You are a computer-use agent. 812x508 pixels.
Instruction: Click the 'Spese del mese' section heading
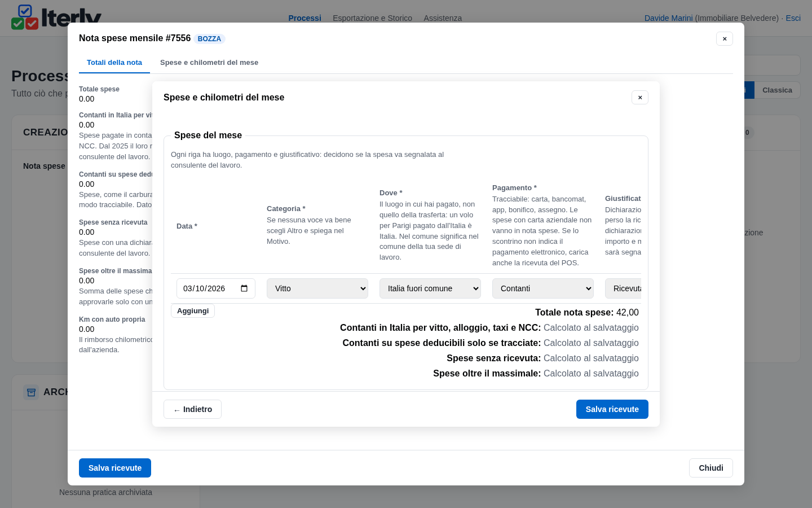point(208,135)
